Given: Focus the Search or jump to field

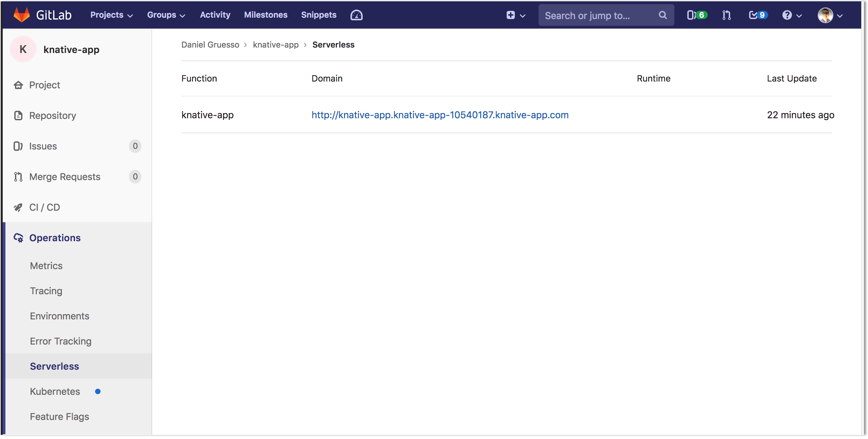Looking at the screenshot, I should pyautogui.click(x=606, y=15).
